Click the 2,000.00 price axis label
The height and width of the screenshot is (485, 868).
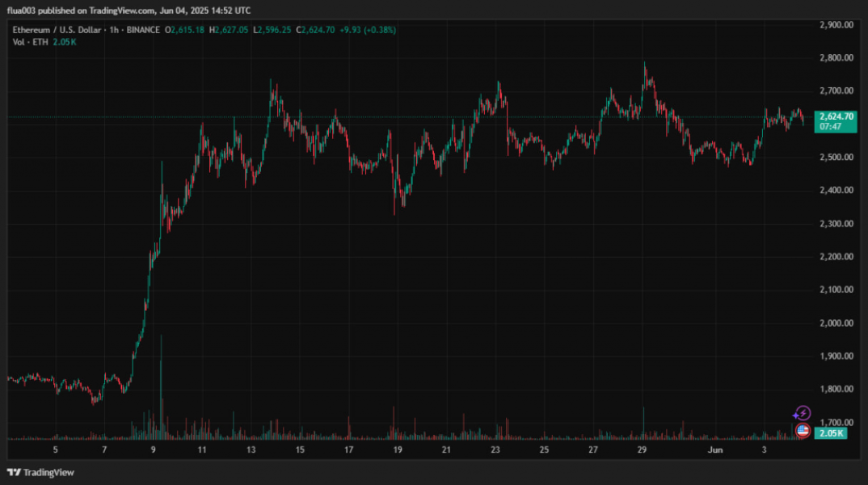[x=836, y=323]
